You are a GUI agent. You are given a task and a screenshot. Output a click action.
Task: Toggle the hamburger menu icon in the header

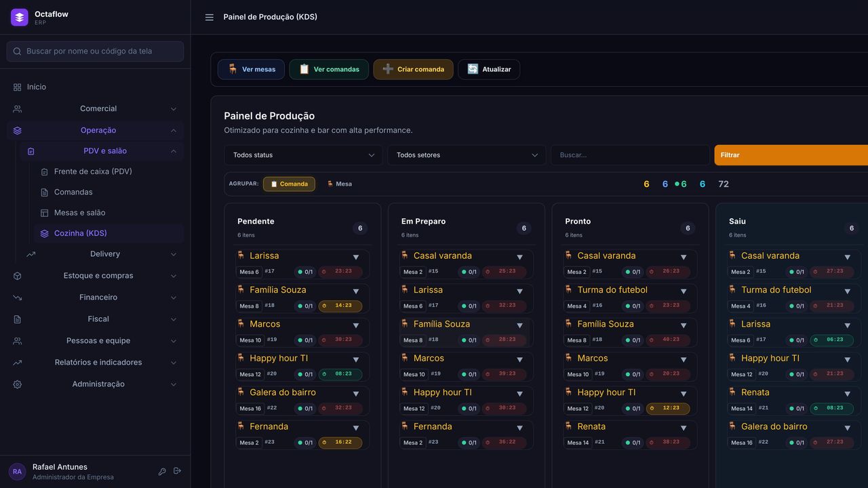click(210, 18)
